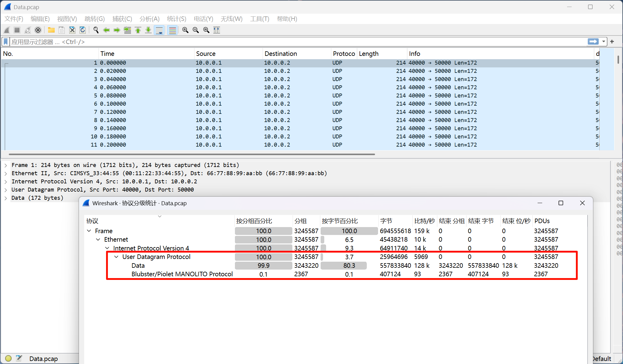The width and height of the screenshot is (623, 364).
Task: Click the open capture file folder icon
Action: pyautogui.click(x=51, y=30)
